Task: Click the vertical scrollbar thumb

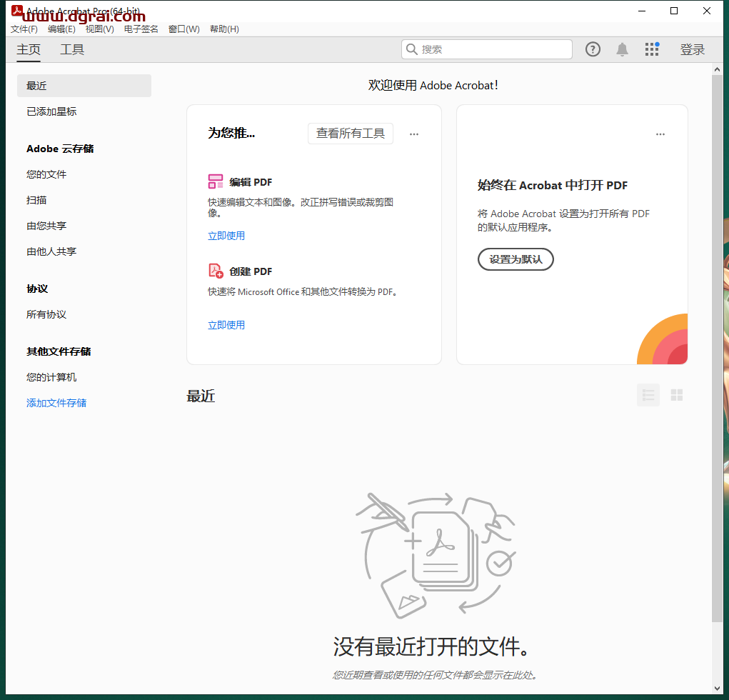Action: 717,348
